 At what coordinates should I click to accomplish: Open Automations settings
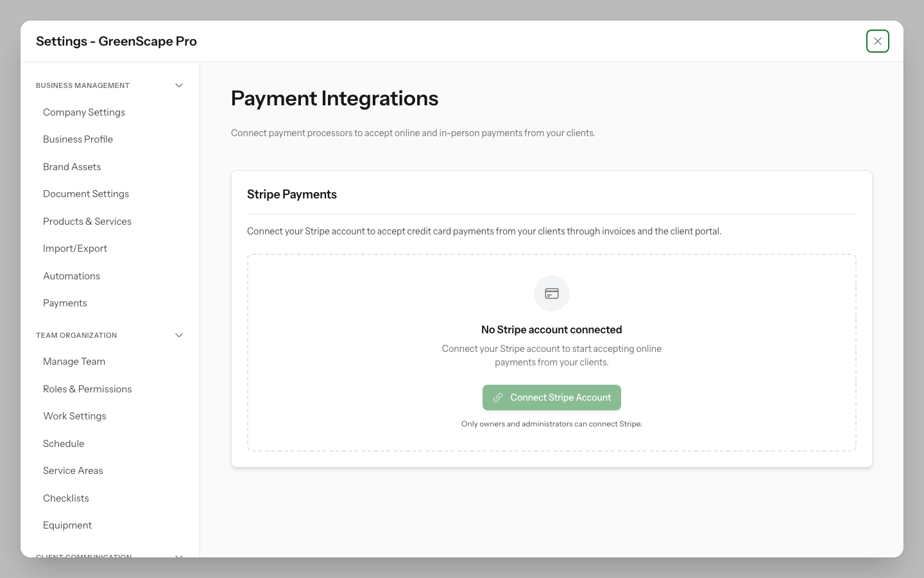point(71,276)
